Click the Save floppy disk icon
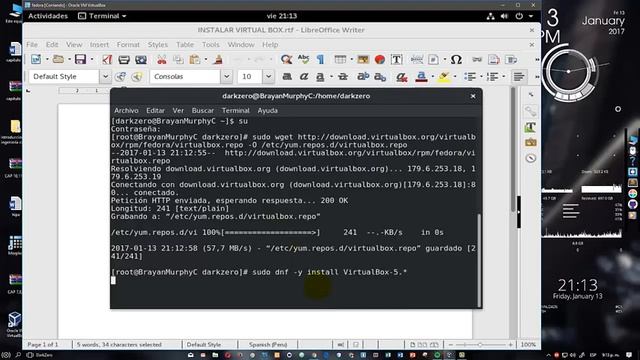 pyautogui.click(x=80, y=60)
